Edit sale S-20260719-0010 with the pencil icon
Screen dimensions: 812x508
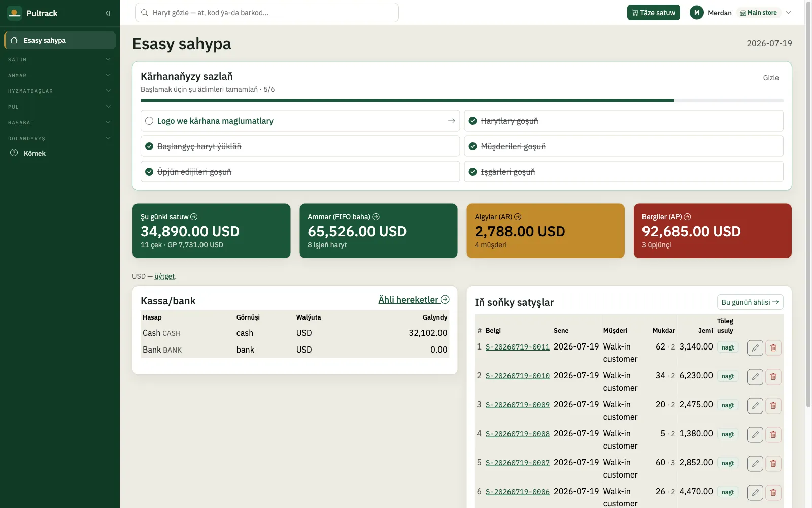coord(755,377)
